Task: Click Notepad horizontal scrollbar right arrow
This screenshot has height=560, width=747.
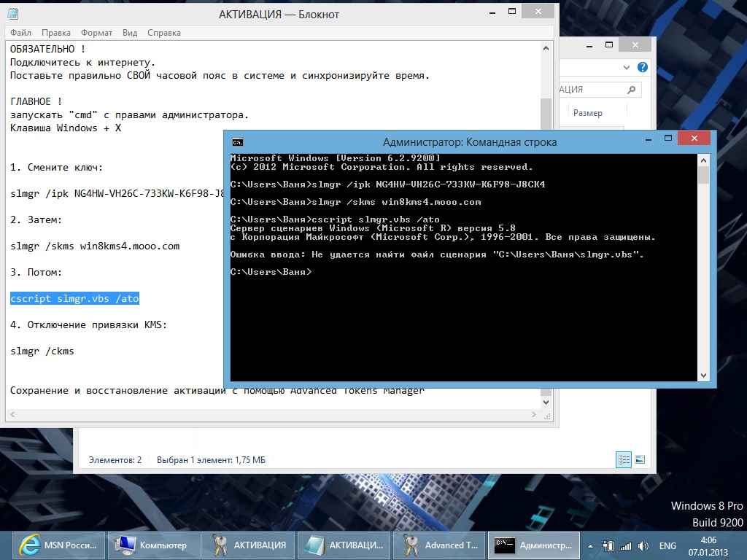Action: coord(533,415)
